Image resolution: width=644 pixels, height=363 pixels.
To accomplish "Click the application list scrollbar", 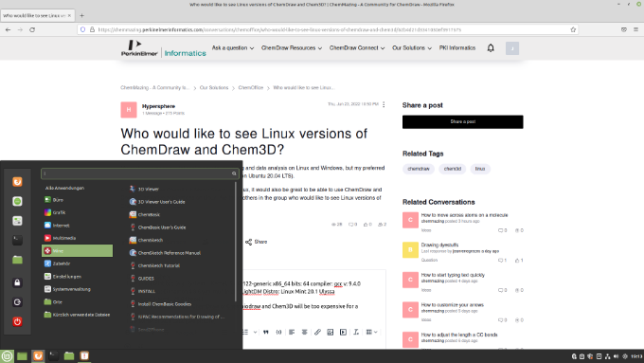I will pyautogui.click(x=236, y=243).
